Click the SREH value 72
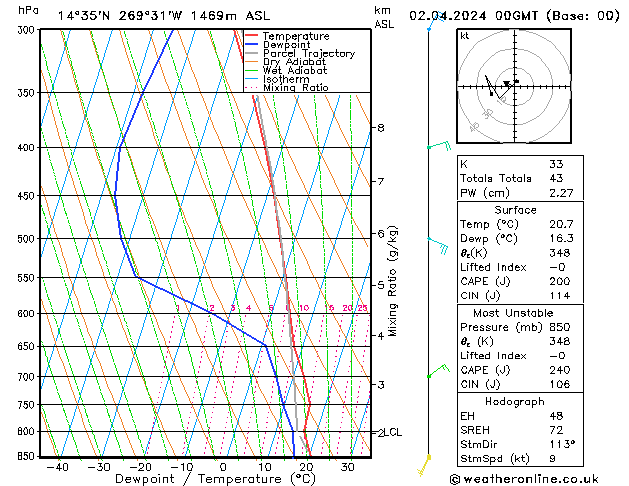 point(556,430)
